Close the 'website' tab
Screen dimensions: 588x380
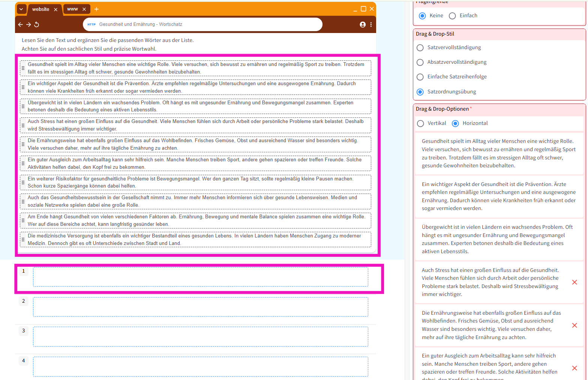(x=55, y=9)
